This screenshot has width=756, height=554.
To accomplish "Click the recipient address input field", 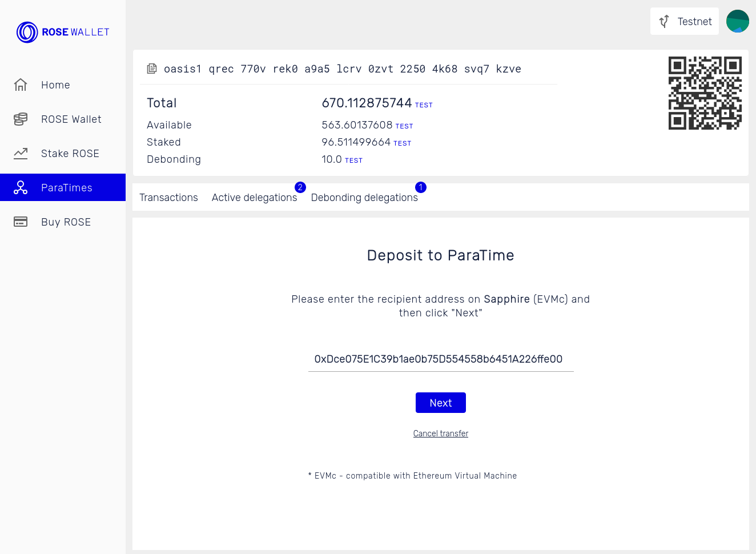I will [440, 359].
